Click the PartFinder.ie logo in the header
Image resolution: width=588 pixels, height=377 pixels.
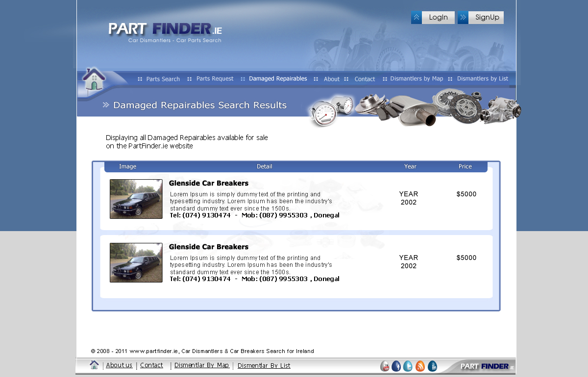click(165, 30)
